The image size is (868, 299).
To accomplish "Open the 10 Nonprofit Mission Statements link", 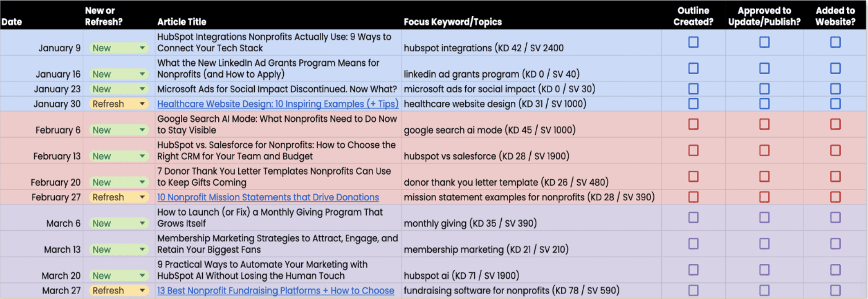I will coord(268,197).
